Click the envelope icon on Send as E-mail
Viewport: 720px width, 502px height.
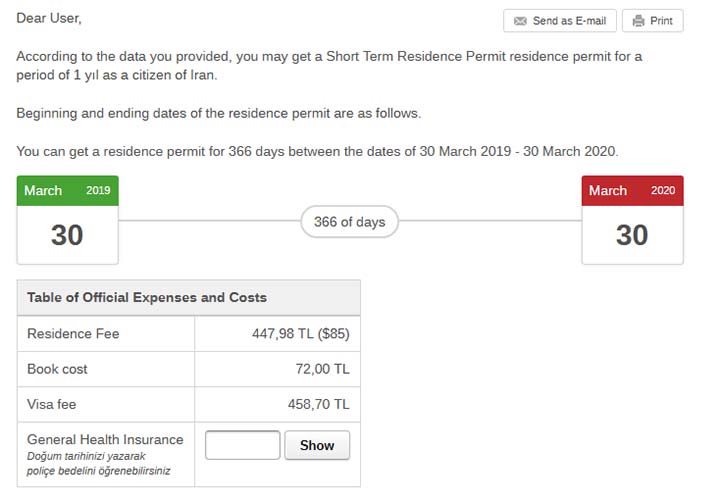pyautogui.click(x=520, y=21)
